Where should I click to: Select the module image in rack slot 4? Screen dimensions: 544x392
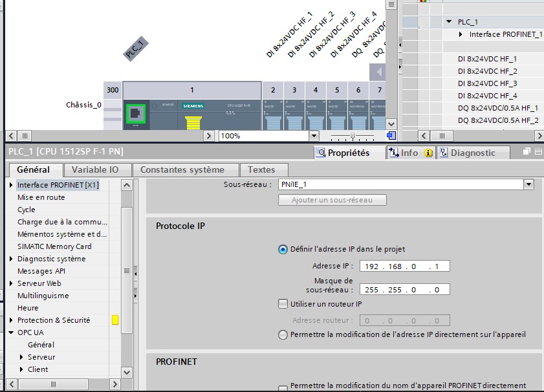pyautogui.click(x=316, y=115)
